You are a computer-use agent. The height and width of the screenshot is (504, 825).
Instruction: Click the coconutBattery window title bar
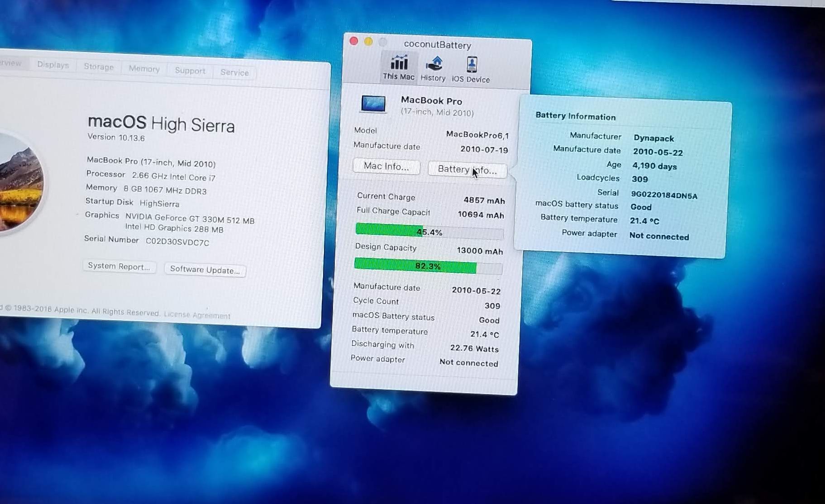point(437,45)
